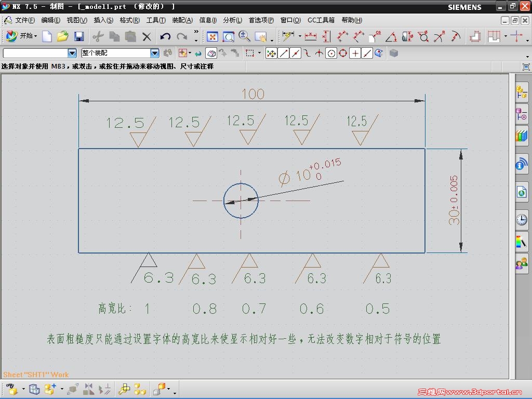
Task: Click the Inferred dimension lightning icon
Action: [x=288, y=36]
